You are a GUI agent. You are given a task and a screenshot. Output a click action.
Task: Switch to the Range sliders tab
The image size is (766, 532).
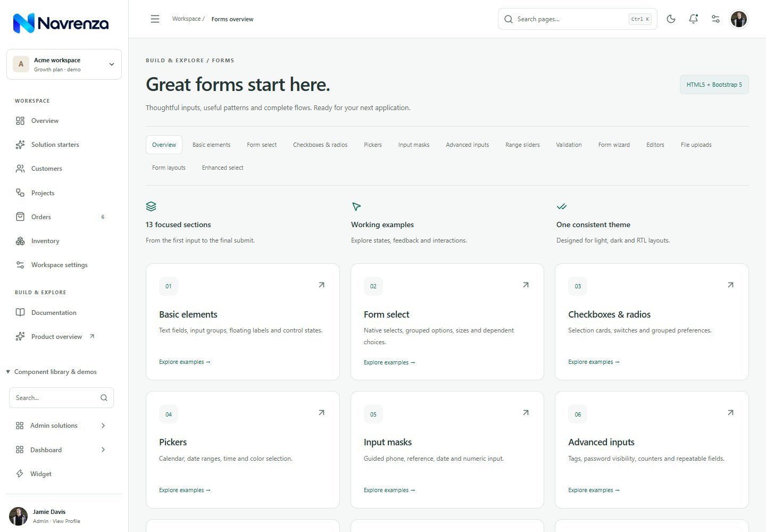(522, 145)
